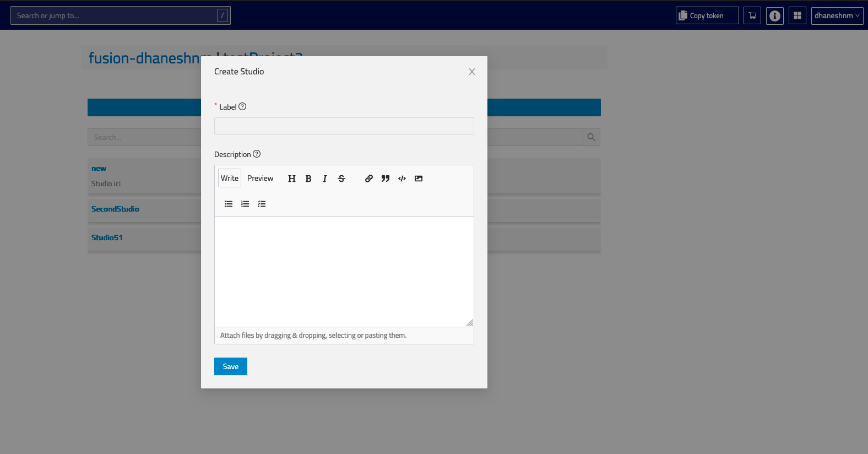This screenshot has height=454, width=868.
Task: Add a checklist task list
Action: (262, 204)
